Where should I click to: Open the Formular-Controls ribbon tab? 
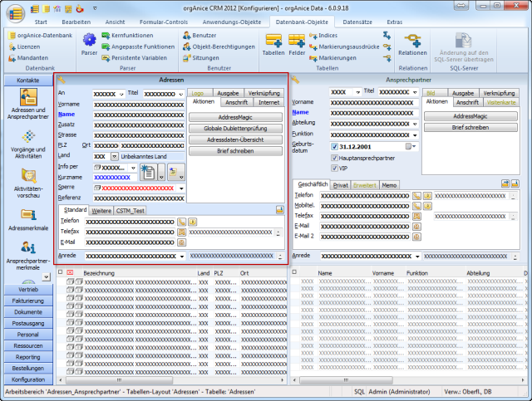coord(164,22)
